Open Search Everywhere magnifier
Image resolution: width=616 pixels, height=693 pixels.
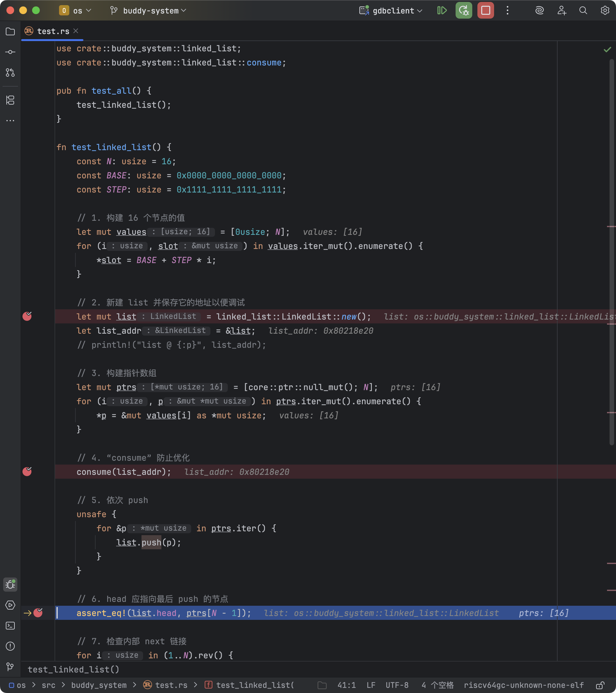[x=583, y=11]
